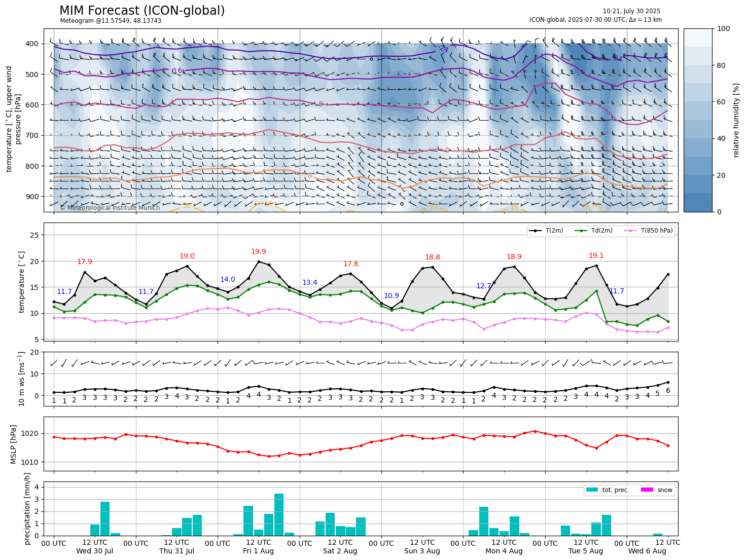This screenshot has height=560, width=745.
Task: Click the 25 tick on the temperature axis
Action: pyautogui.click(x=35, y=235)
